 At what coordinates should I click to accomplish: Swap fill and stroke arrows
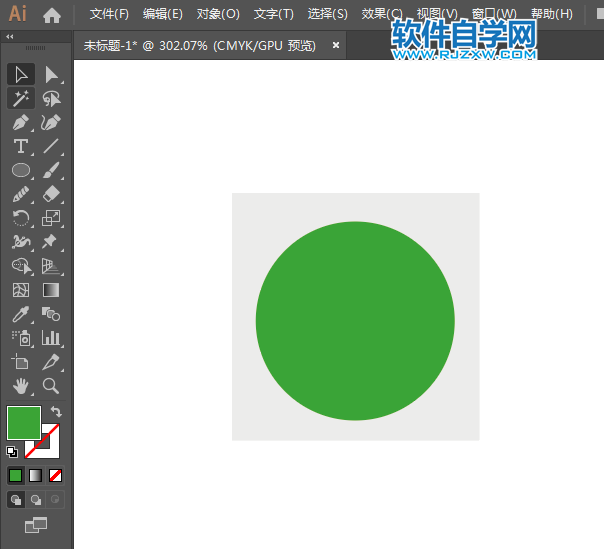click(x=56, y=411)
